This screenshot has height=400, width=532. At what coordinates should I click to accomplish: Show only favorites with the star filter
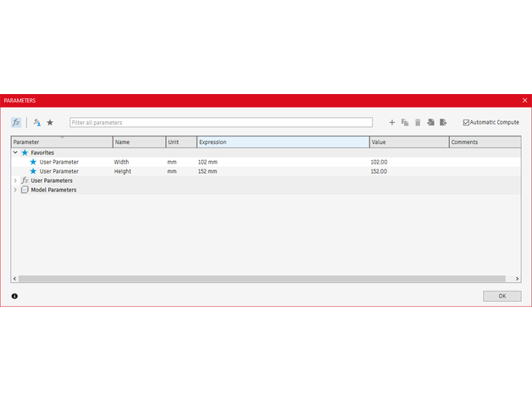tap(50, 122)
